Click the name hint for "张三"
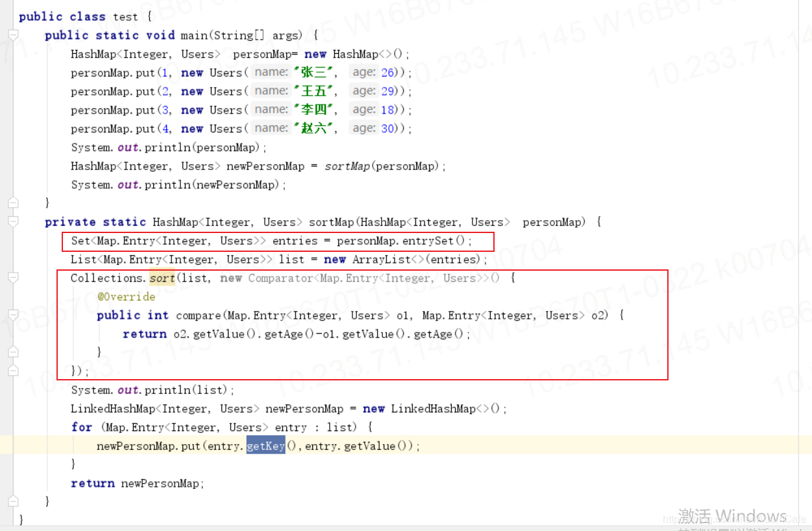Viewport: 812px width, 531px height. coord(271,72)
